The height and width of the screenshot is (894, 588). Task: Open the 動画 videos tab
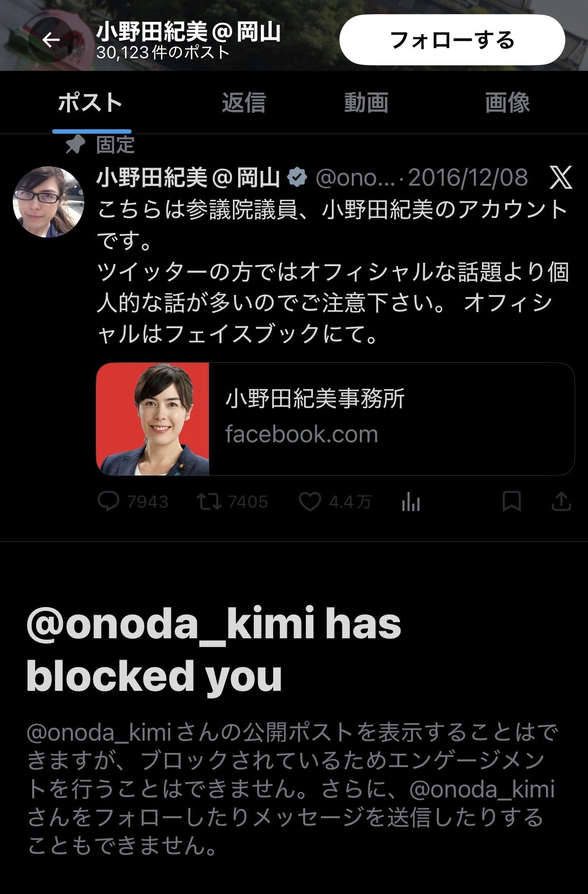[366, 103]
